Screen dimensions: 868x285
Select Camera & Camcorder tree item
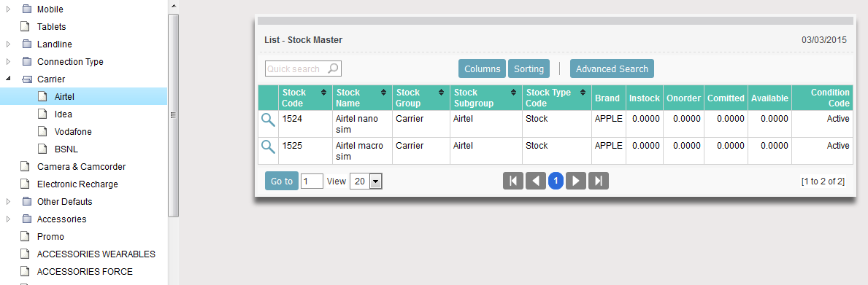tap(81, 166)
